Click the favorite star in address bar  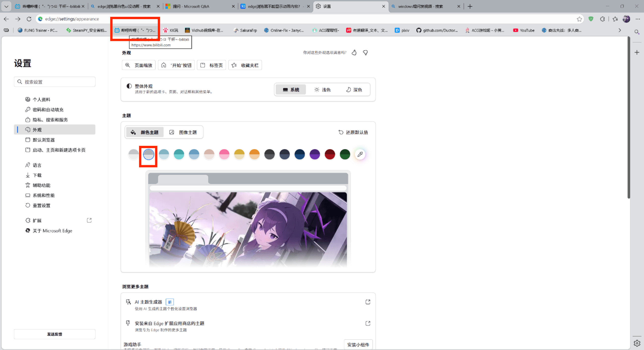tap(579, 19)
